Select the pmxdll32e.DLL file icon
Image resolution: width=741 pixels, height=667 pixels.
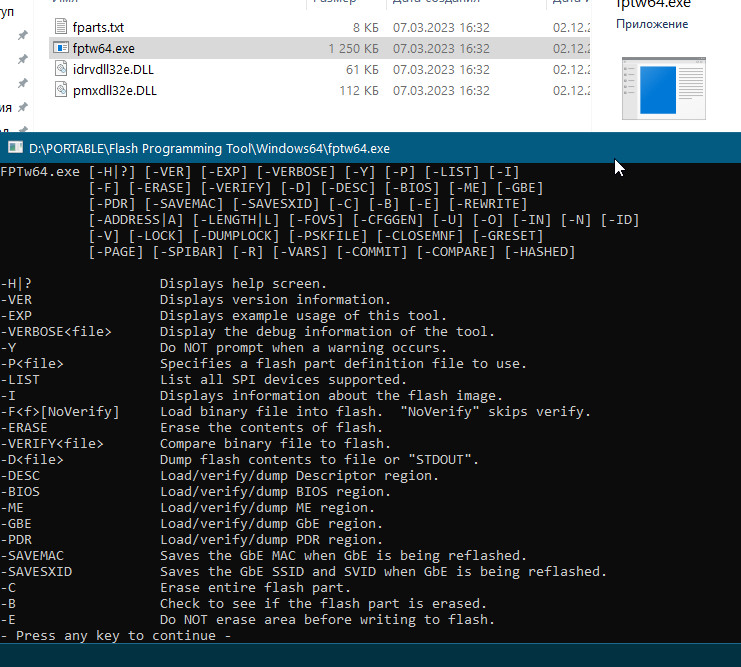pyautogui.click(x=60, y=90)
